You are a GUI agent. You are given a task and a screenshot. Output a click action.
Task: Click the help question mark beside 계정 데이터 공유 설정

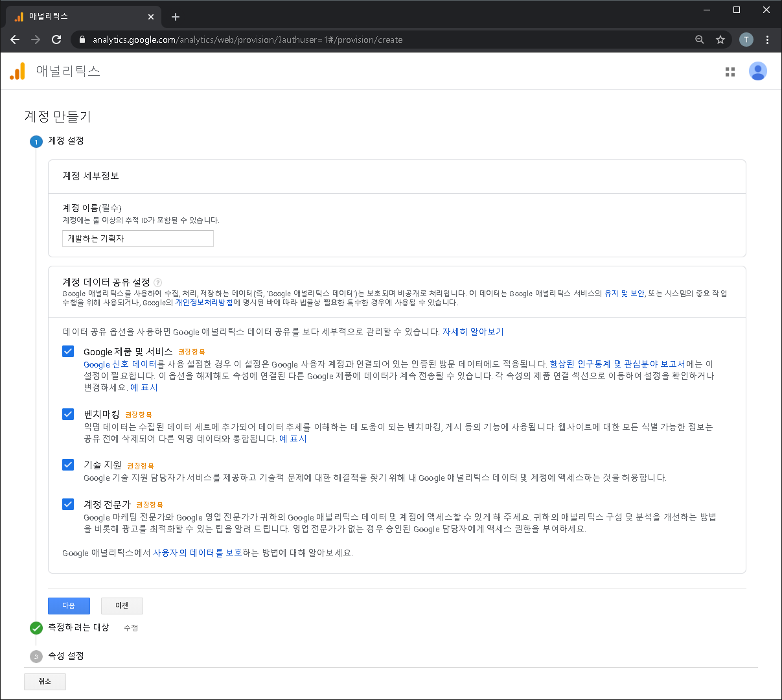tap(158, 283)
